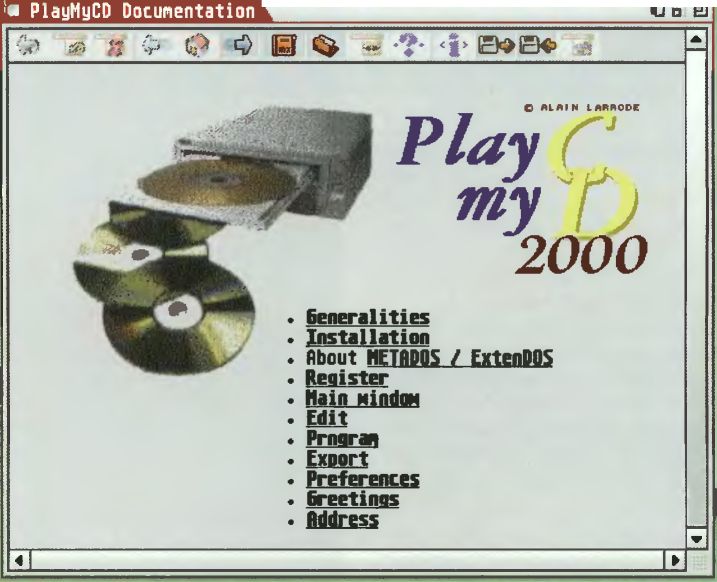Image resolution: width=717 pixels, height=582 pixels.
Task: Go to the Installation section
Action: (x=367, y=337)
